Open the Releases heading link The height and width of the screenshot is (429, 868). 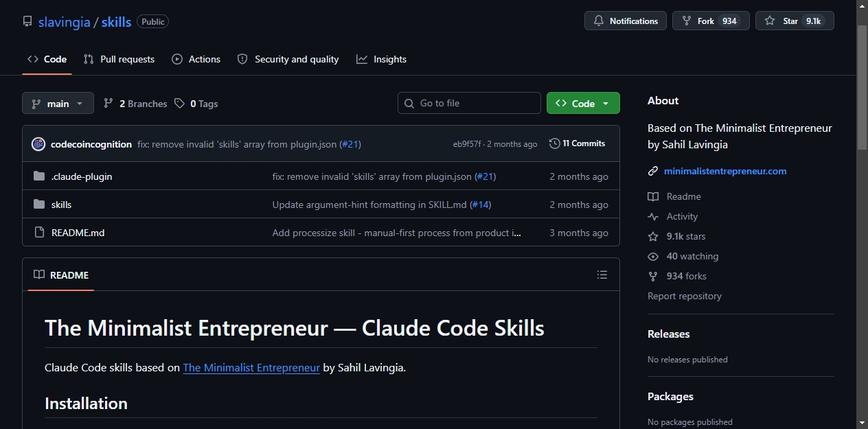[669, 334]
